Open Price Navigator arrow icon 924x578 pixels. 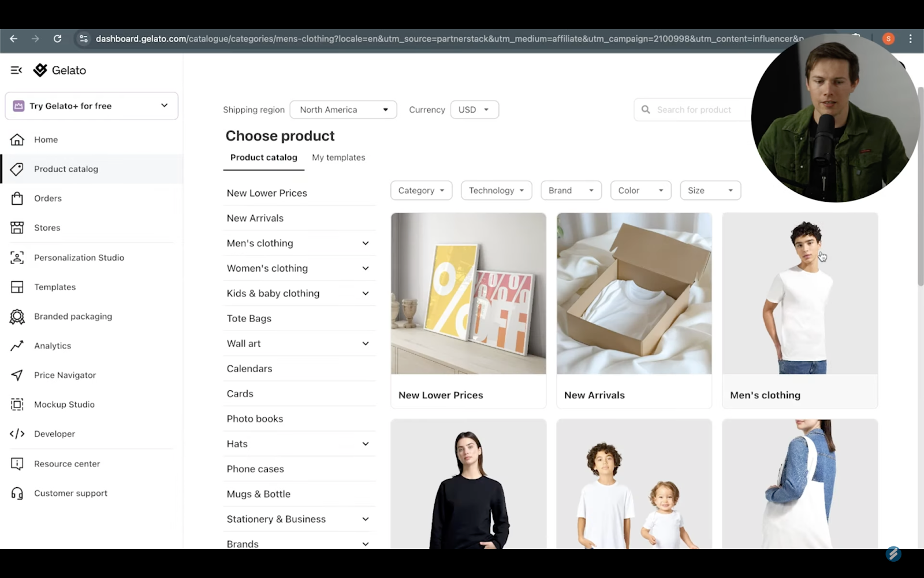pos(17,375)
